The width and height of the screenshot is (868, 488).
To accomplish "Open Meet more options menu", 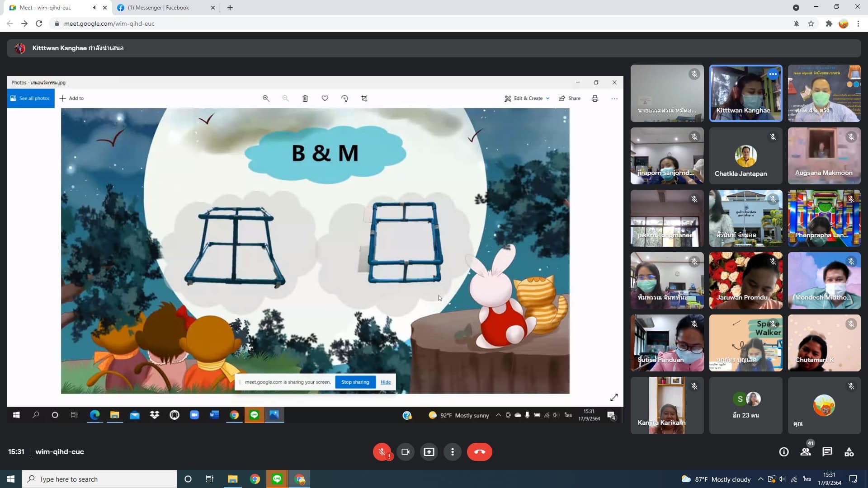I will [453, 452].
